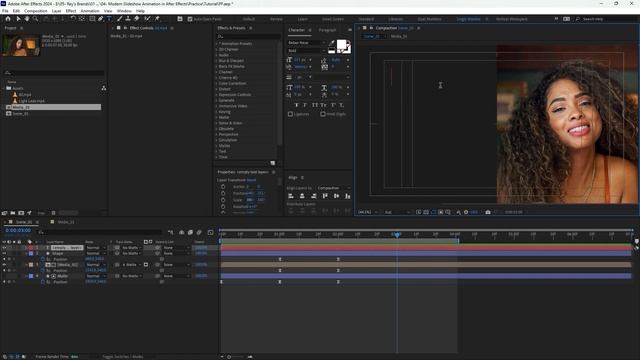
Task: Click align vertical center icon in Align panel
Action: click(x=336, y=196)
